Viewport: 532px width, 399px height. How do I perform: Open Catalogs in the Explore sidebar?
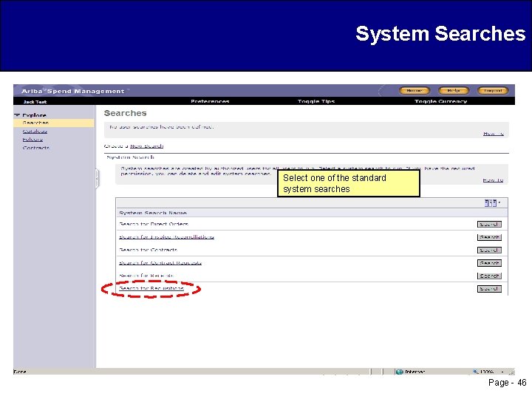pyautogui.click(x=35, y=132)
